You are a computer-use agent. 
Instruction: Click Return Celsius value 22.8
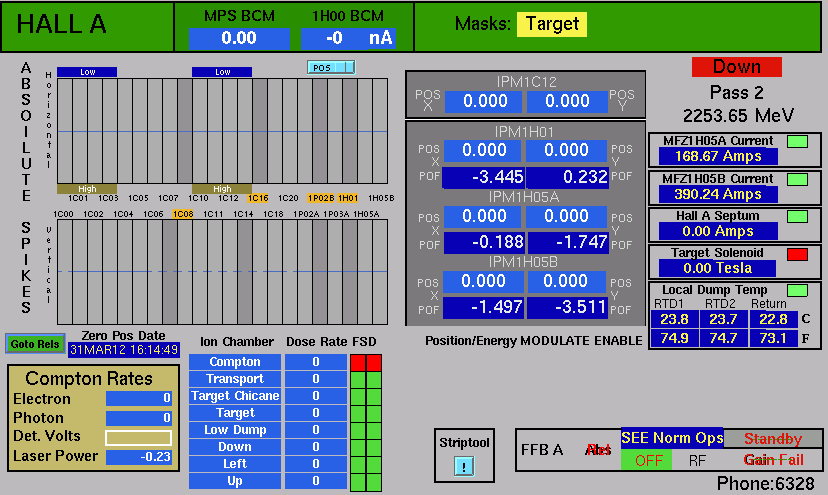click(774, 320)
